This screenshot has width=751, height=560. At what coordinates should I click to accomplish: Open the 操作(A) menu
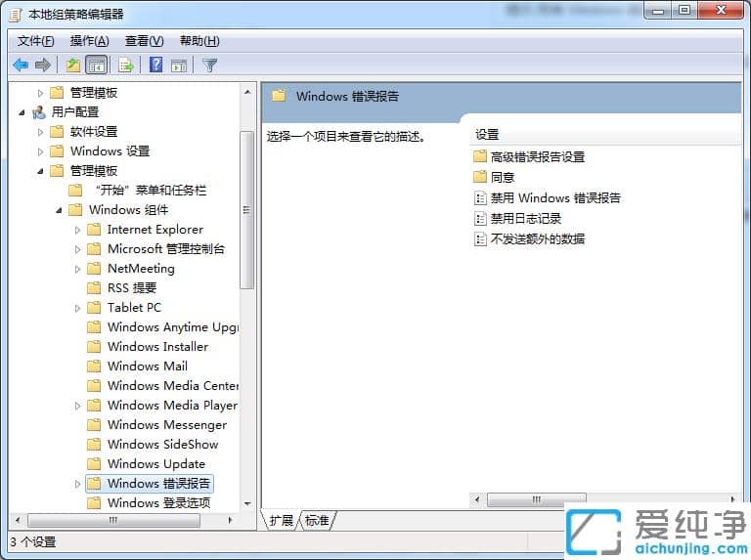(90, 41)
